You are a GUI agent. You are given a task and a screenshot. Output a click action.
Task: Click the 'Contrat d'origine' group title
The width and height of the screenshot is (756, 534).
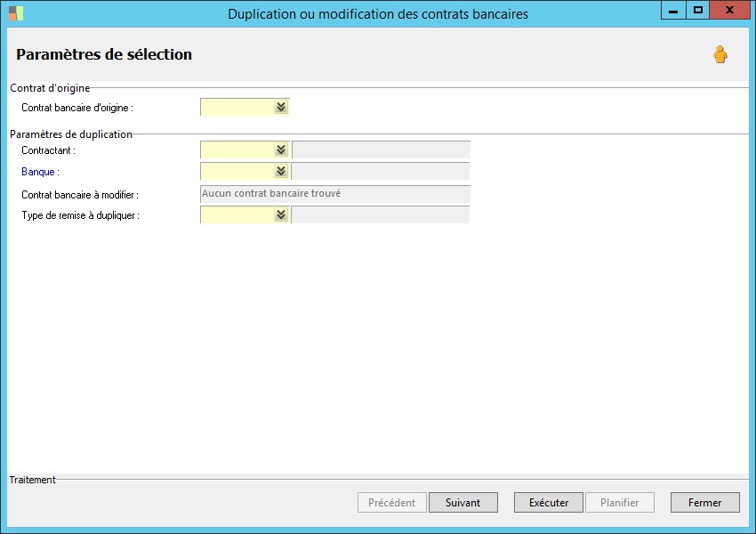50,88
